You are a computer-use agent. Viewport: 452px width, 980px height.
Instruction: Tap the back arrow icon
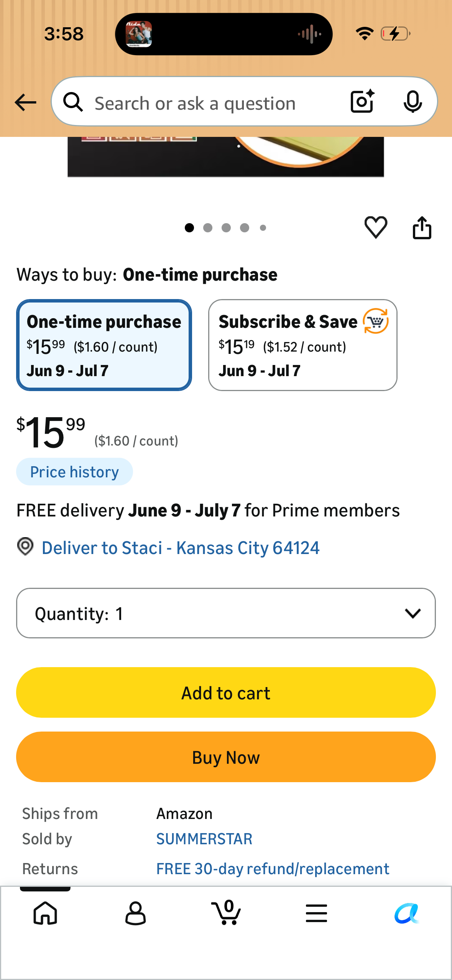click(26, 102)
